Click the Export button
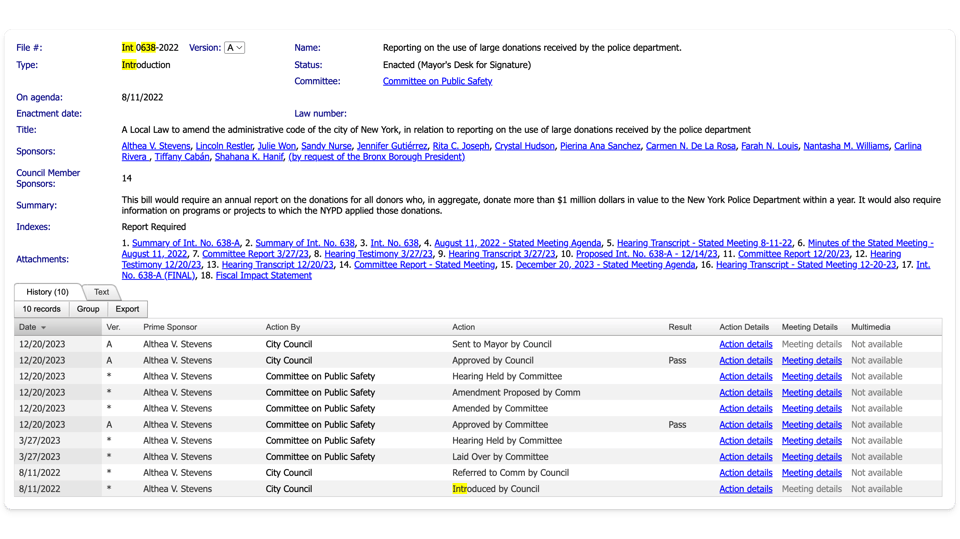The image size is (960, 539). click(x=127, y=309)
